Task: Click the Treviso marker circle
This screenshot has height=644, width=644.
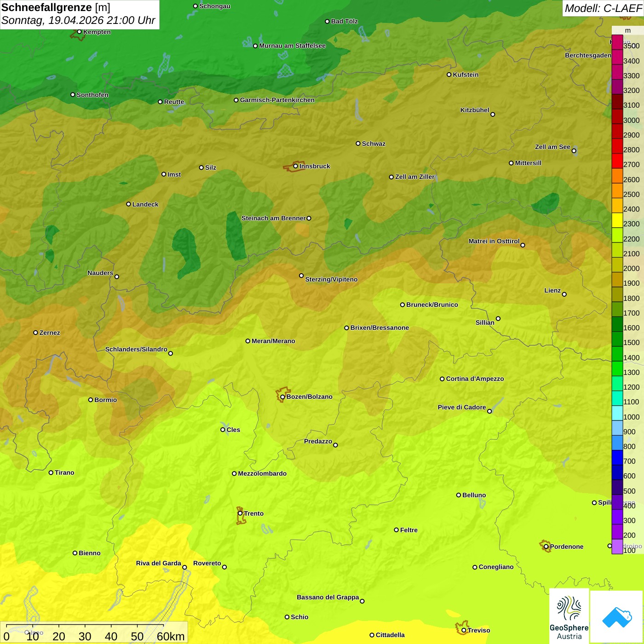Action: [464, 630]
